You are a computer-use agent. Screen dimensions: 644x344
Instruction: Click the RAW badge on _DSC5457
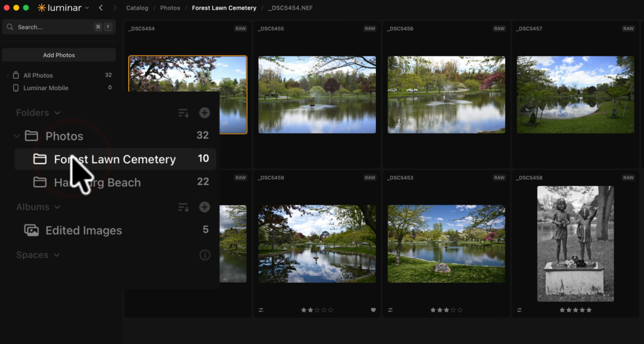point(628,28)
